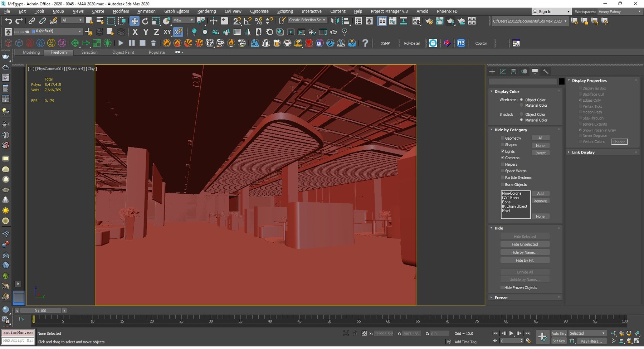The height and width of the screenshot is (349, 644).
Task: Open the Workspaces dropdown showing Hosny Fahmy
Action: [619, 12]
